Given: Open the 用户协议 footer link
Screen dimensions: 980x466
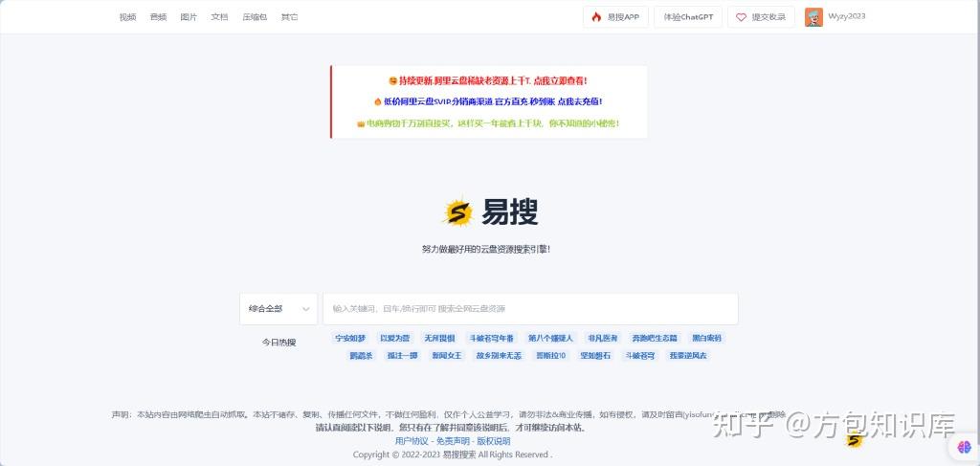Looking at the screenshot, I should [x=412, y=441].
